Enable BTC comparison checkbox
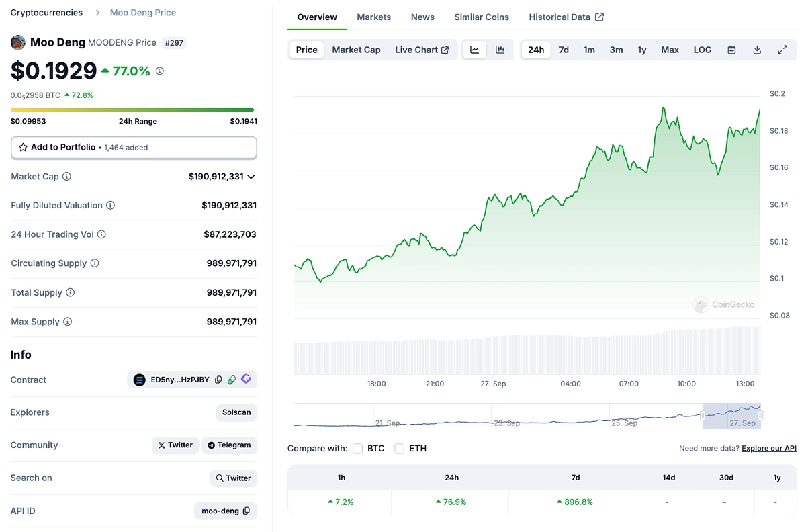The width and height of the screenshot is (806, 532). pos(358,449)
